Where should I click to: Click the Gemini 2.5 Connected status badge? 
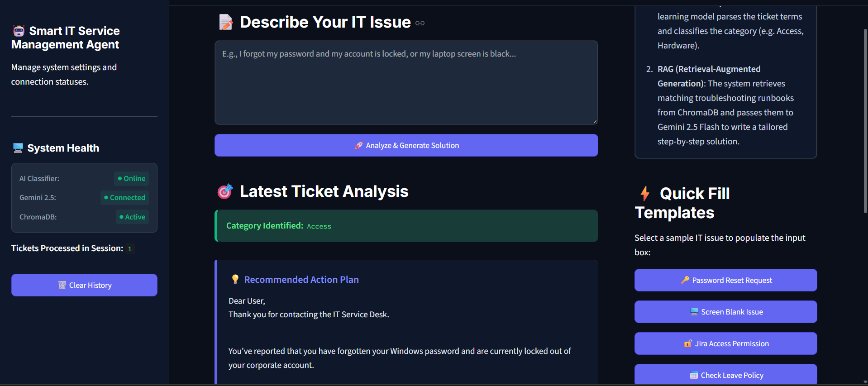[124, 197]
